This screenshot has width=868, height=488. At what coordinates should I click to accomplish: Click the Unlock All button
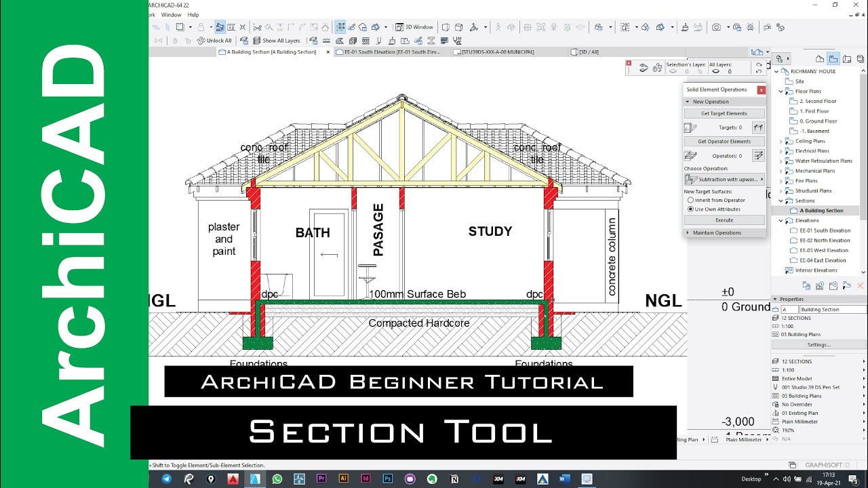[x=214, y=41]
